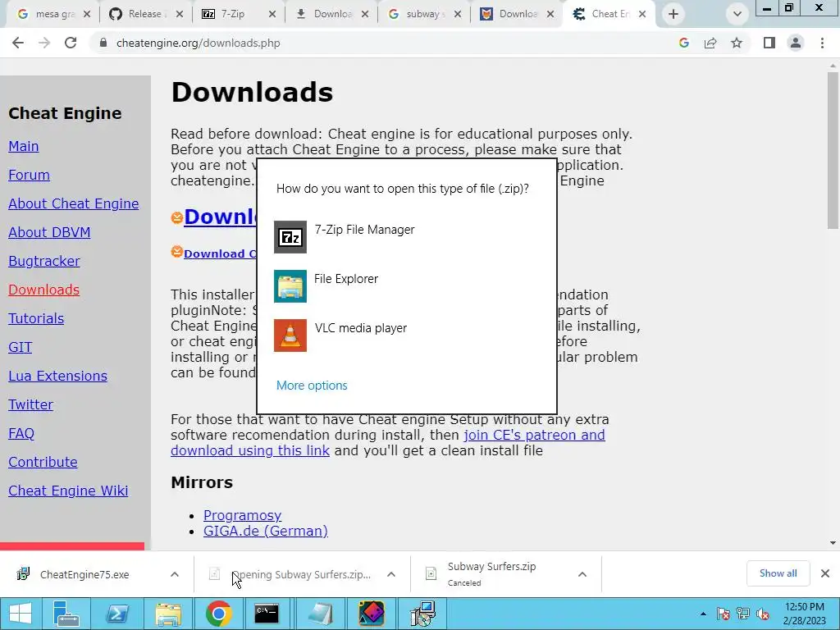Click join CE's patreon link
Image resolution: width=840 pixels, height=630 pixels.
(x=534, y=435)
